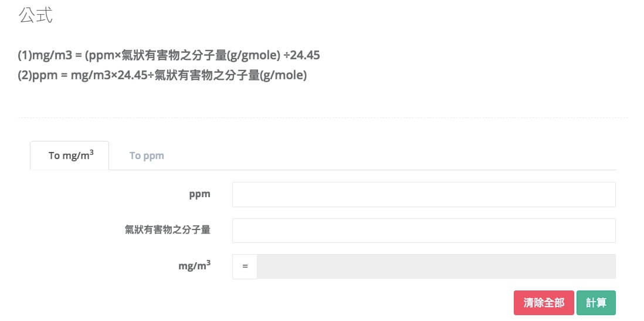Select the To mg/m³ tab
The image size is (644, 321).
70,156
